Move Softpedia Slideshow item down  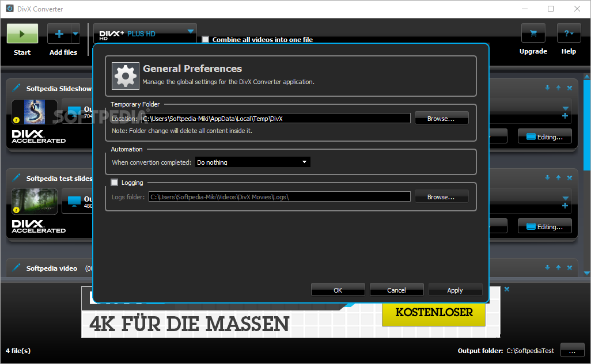click(x=547, y=88)
